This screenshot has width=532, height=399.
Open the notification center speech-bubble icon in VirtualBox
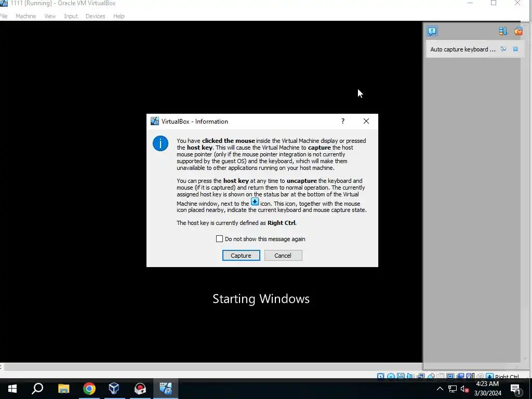click(432, 31)
